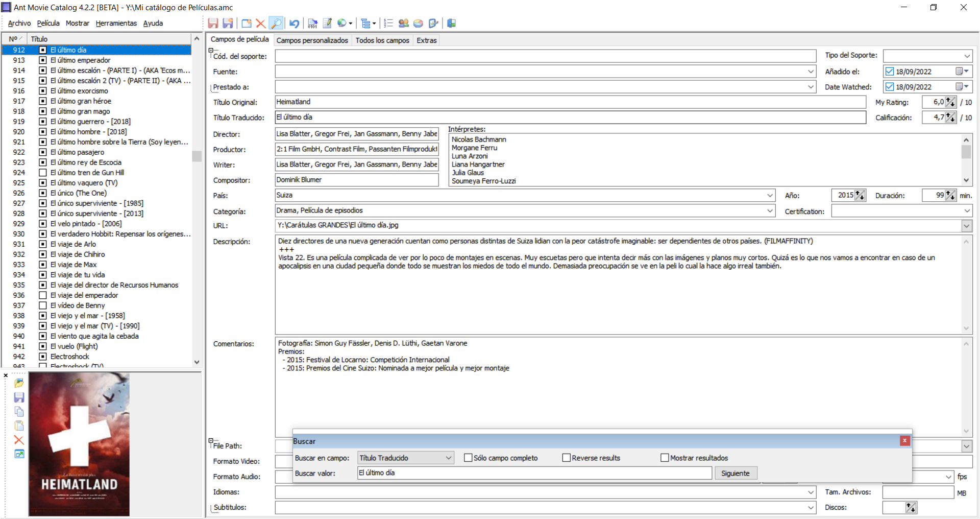Click the copy picture icon beside poster

click(x=19, y=412)
